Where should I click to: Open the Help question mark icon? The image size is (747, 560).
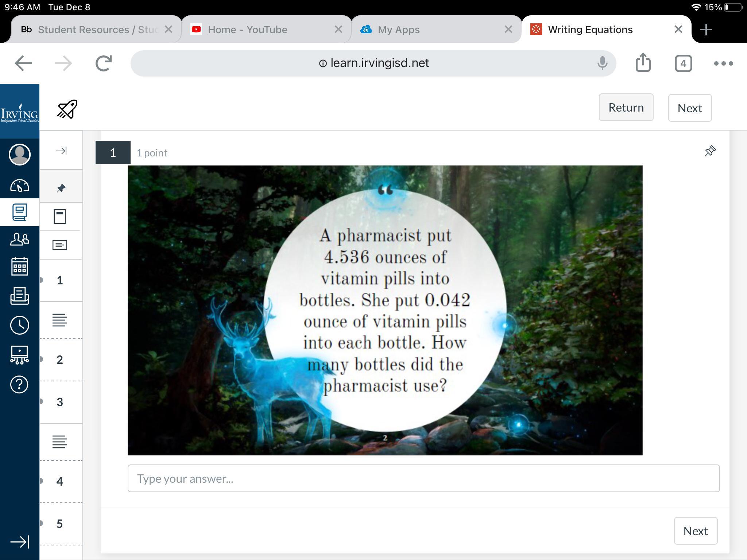[x=20, y=384]
